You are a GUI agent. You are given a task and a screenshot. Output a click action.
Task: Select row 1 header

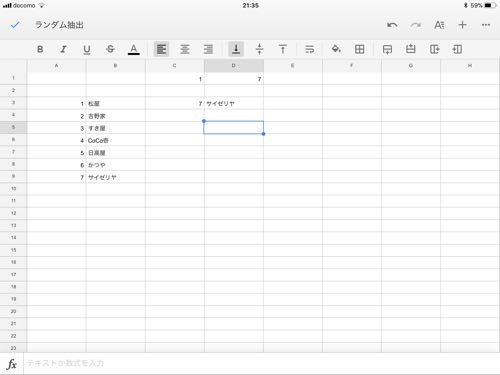[x=13, y=78]
